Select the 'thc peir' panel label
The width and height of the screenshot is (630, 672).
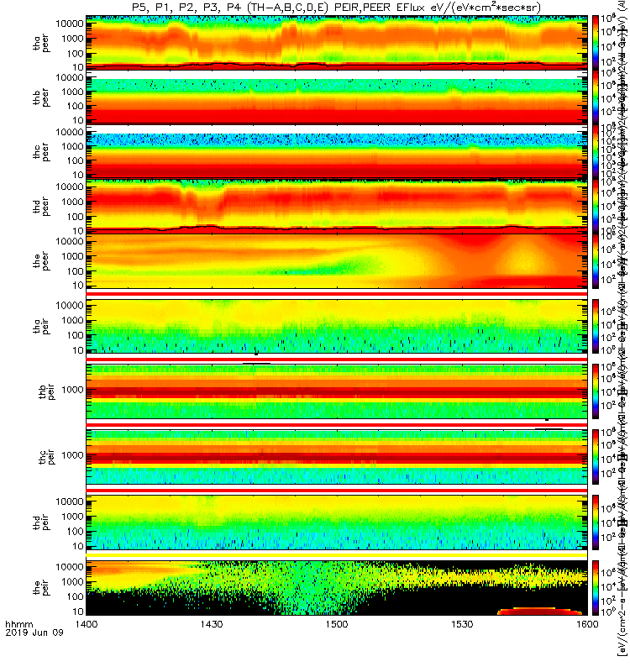47,457
